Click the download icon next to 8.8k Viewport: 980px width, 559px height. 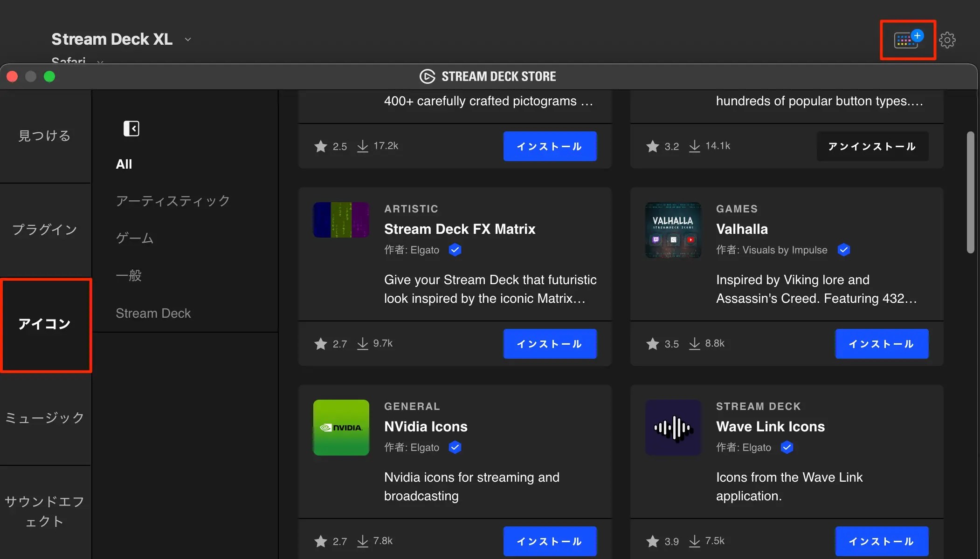tap(695, 344)
